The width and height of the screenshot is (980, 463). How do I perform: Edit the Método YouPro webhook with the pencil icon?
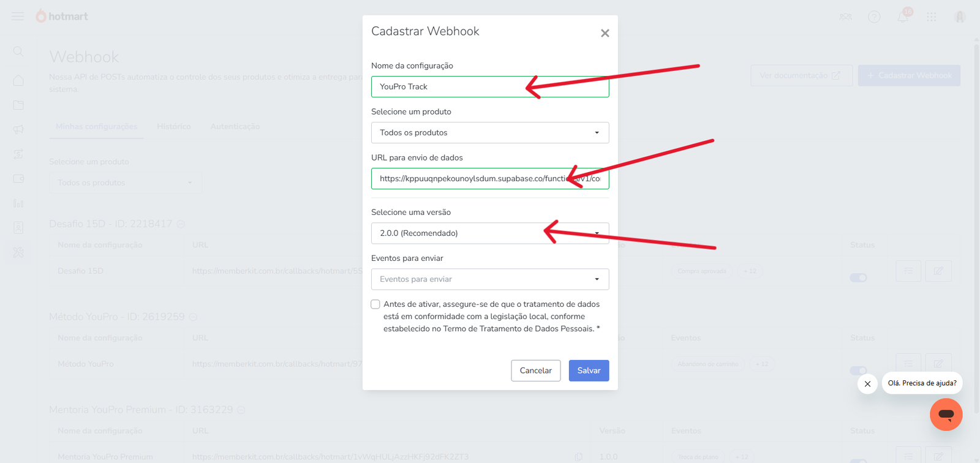tap(938, 363)
